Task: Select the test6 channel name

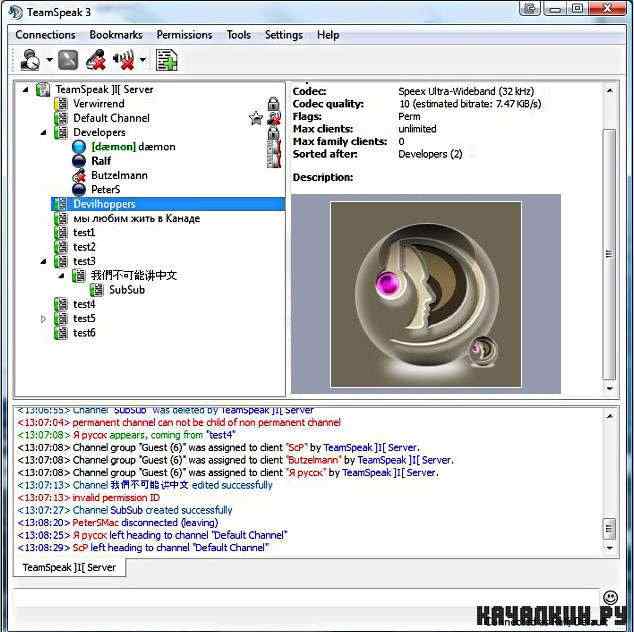Action: (84, 333)
